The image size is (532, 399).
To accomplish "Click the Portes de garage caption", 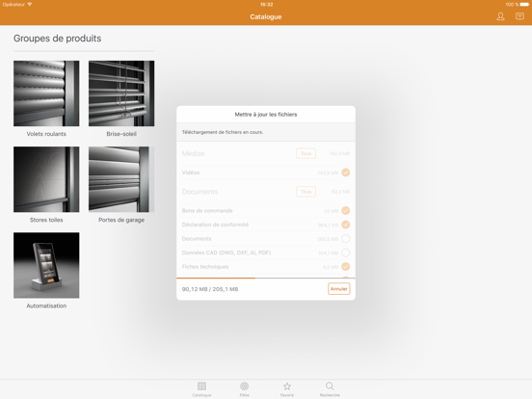I will point(121,220).
